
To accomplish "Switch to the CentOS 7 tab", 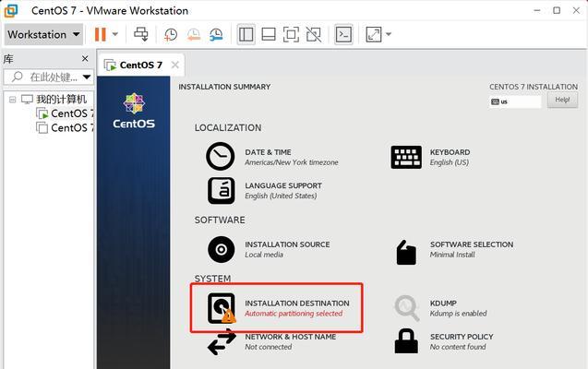I will click(x=141, y=65).
